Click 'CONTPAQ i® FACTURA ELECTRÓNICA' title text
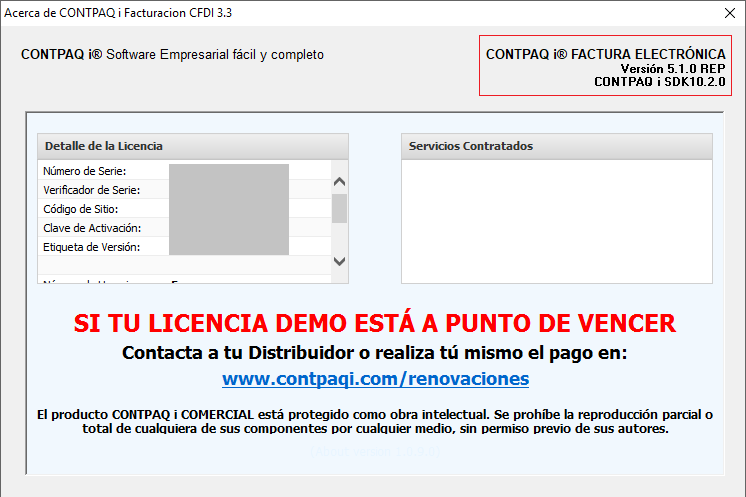 coord(606,54)
